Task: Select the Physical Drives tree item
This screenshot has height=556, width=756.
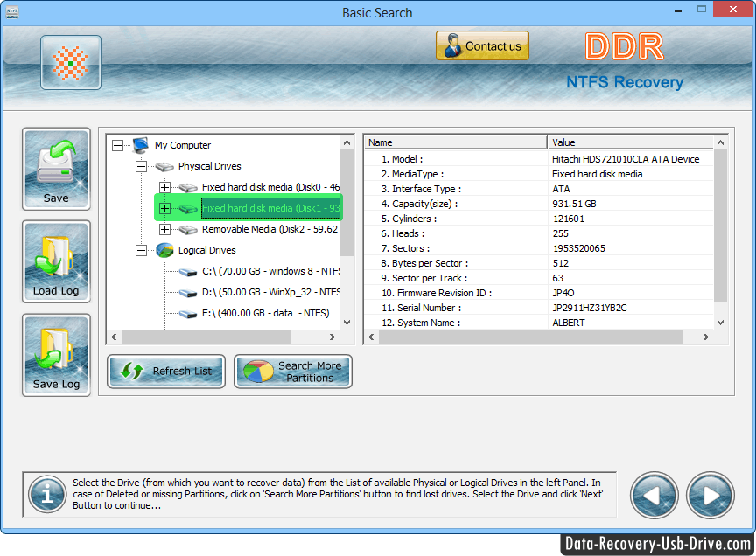Action: pyautogui.click(x=210, y=166)
